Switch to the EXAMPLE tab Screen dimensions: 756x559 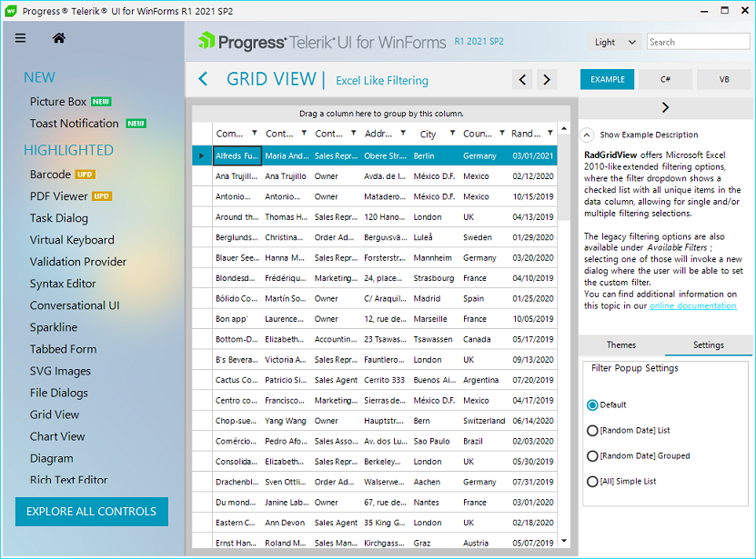pos(608,79)
